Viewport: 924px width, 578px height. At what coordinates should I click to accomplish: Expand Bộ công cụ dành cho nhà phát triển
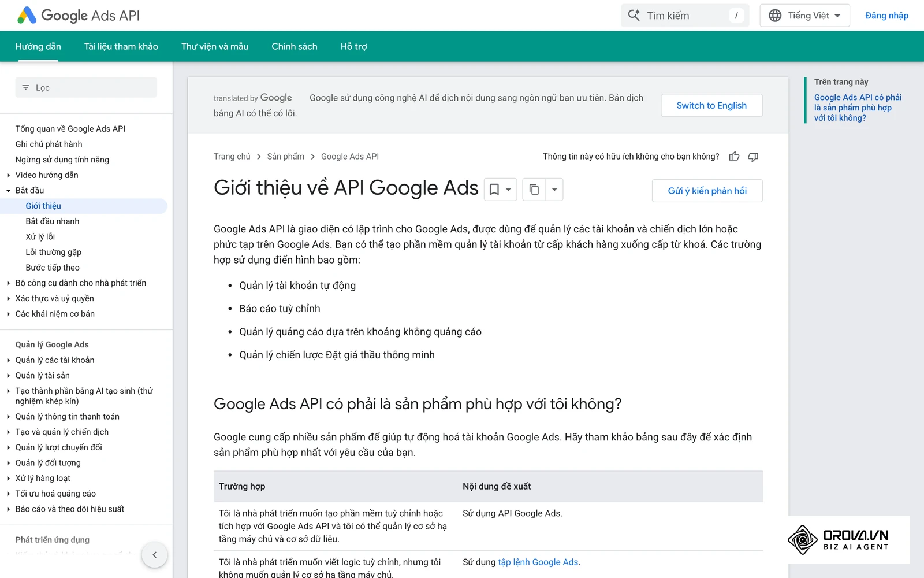(8, 283)
